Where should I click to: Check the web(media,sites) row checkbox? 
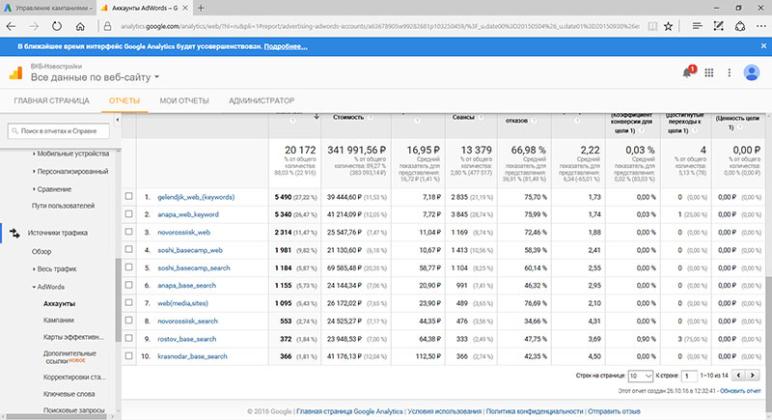pyautogui.click(x=129, y=303)
